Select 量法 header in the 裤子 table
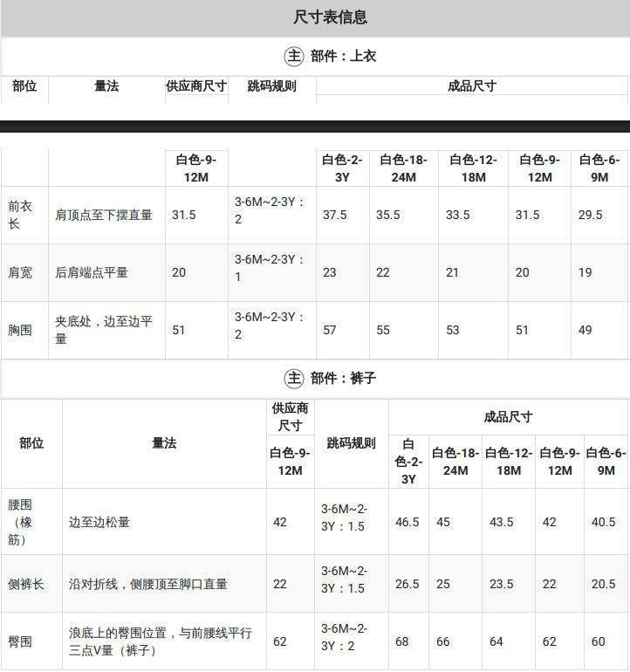Screen dimensions: 630x672 pyautogui.click(x=164, y=443)
